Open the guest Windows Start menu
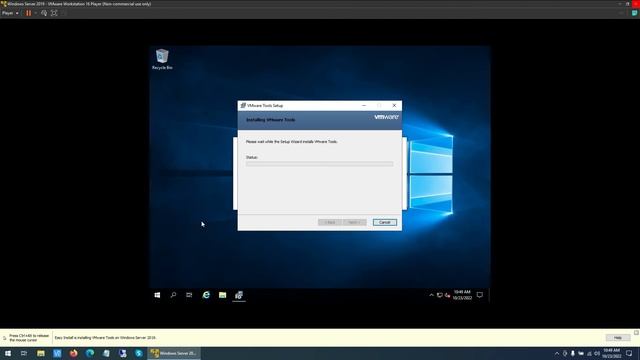Screen dimensions: 640x360 (x=157, y=295)
